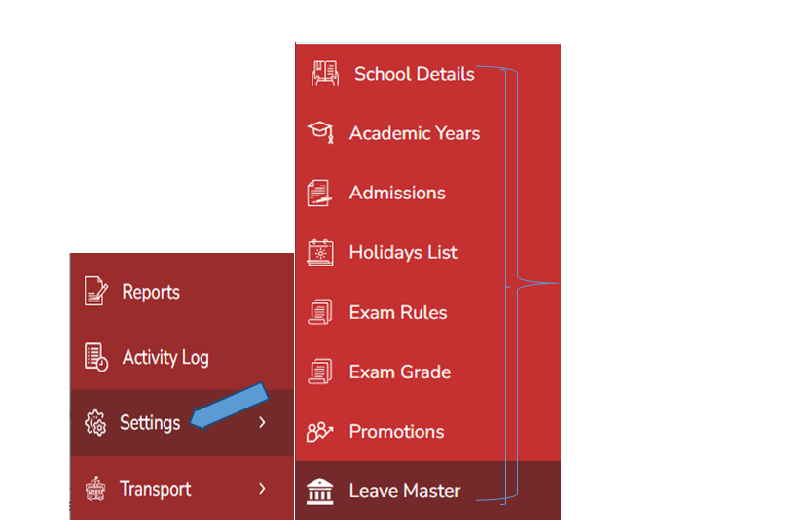The height and width of the screenshot is (532, 807).
Task: Click the Settings gear icon
Action: [x=95, y=422]
